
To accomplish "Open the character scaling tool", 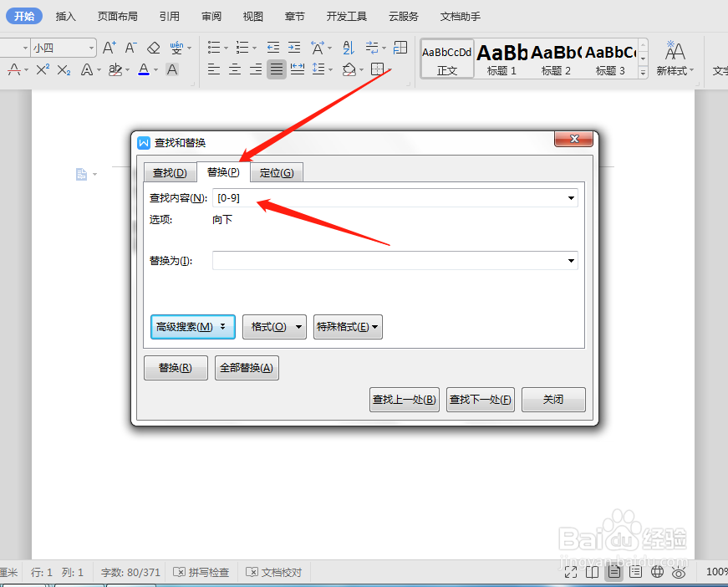I will (318, 48).
